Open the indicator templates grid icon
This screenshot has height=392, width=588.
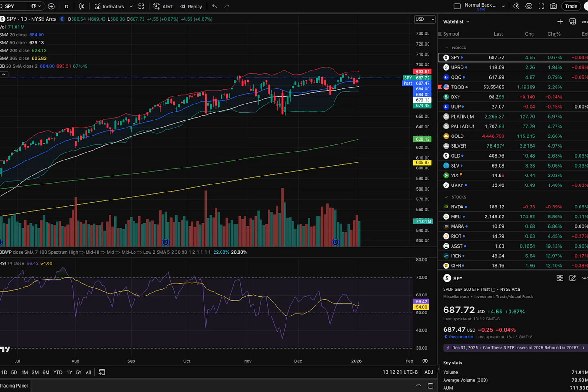pos(141,7)
